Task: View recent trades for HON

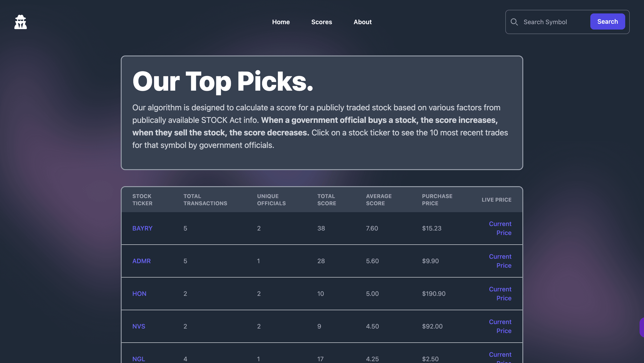Action: coord(139,293)
